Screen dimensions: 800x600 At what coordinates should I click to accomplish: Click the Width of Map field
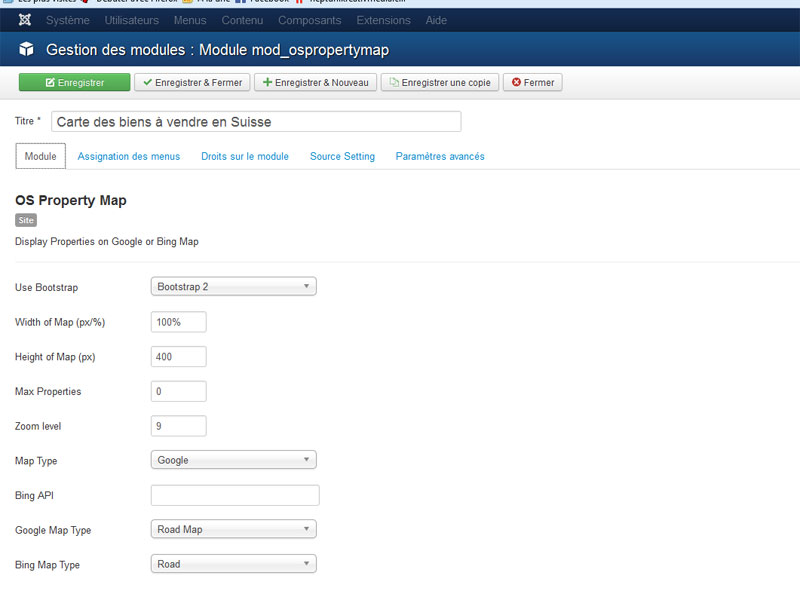click(179, 322)
